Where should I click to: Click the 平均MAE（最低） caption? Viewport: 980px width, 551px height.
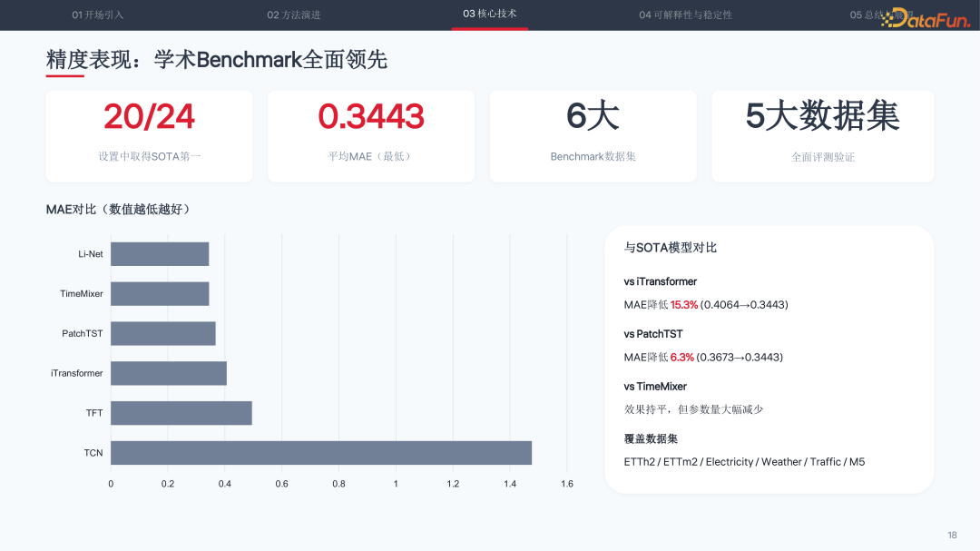click(371, 156)
